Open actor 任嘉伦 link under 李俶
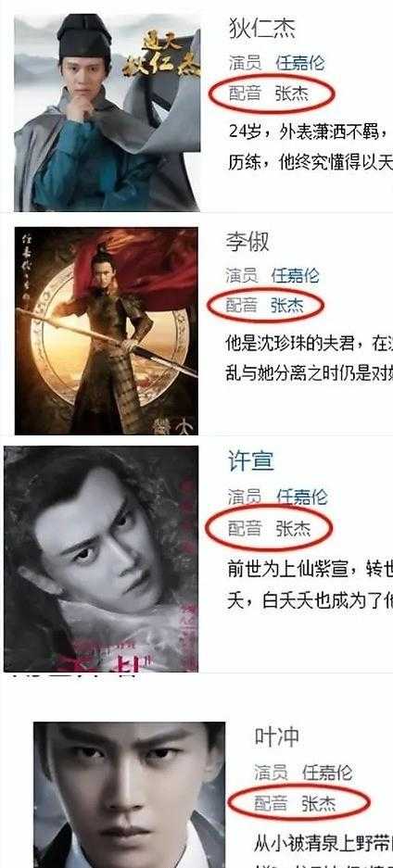 point(296,275)
